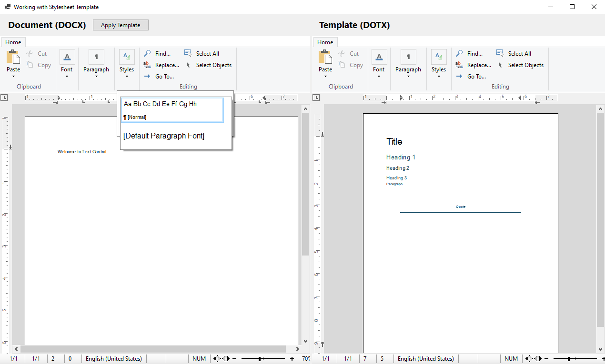Click Go To in Document ribbon
605x364 pixels.
pyautogui.click(x=159, y=77)
